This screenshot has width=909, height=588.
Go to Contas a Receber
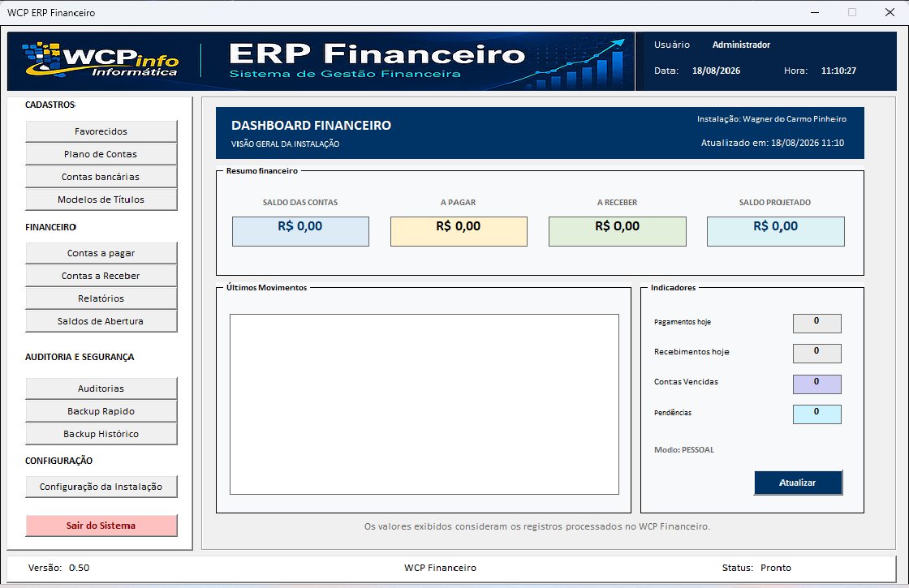click(101, 275)
